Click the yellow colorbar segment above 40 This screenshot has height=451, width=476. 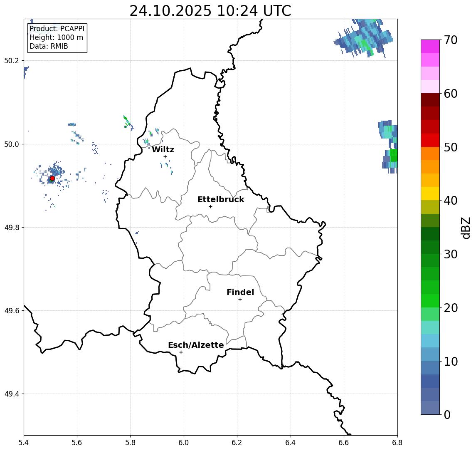pos(430,193)
